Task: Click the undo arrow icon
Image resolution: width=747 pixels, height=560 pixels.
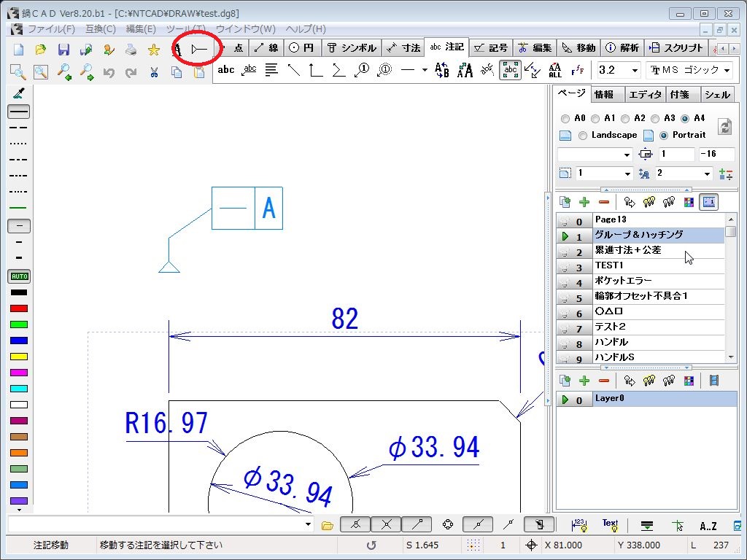Action: click(109, 72)
